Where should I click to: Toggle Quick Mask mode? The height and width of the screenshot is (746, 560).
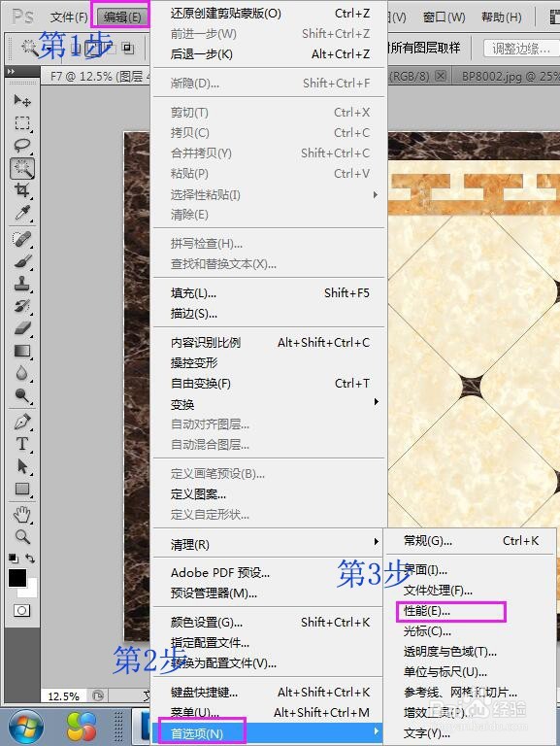22,610
